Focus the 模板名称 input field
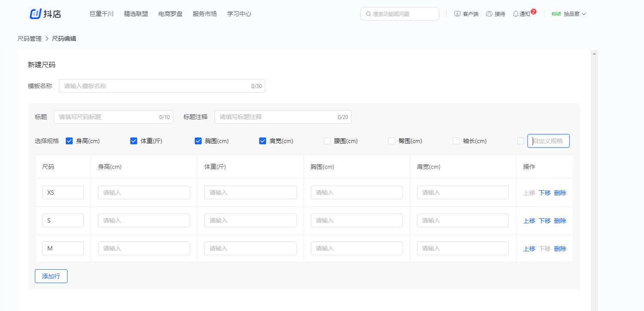 click(x=162, y=86)
